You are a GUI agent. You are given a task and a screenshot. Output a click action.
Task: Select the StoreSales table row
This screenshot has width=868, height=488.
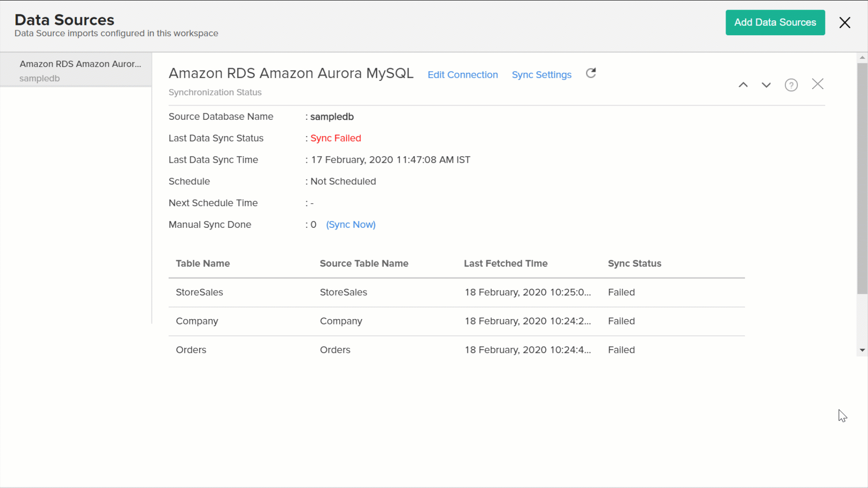click(x=199, y=292)
